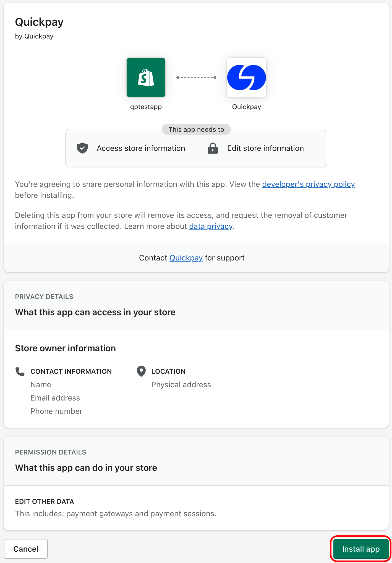Click the Store owner information heading
Viewport: 392px width, 563px height.
coord(66,348)
